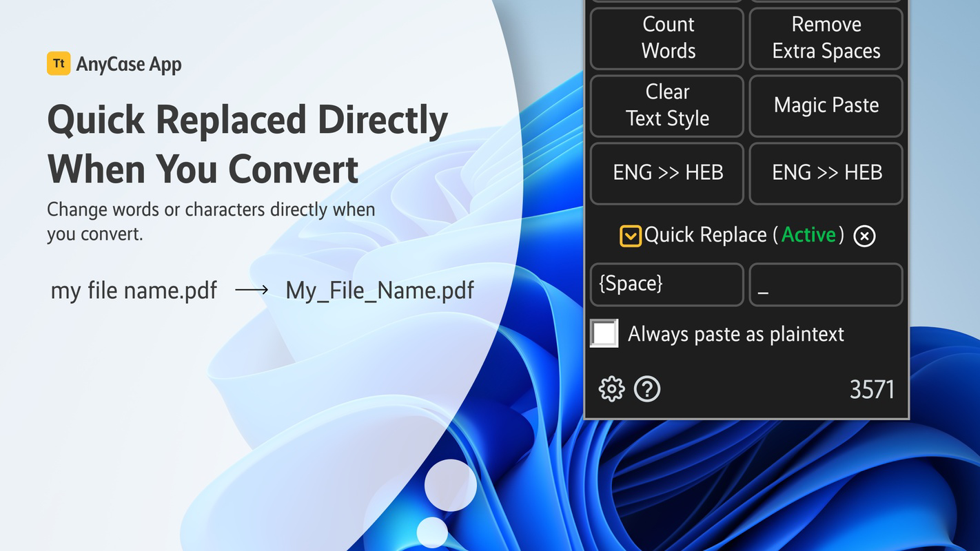Viewport: 980px width, 551px height.
Task: Click the 'My_File_Name.pdf' result text
Action: pos(380,291)
